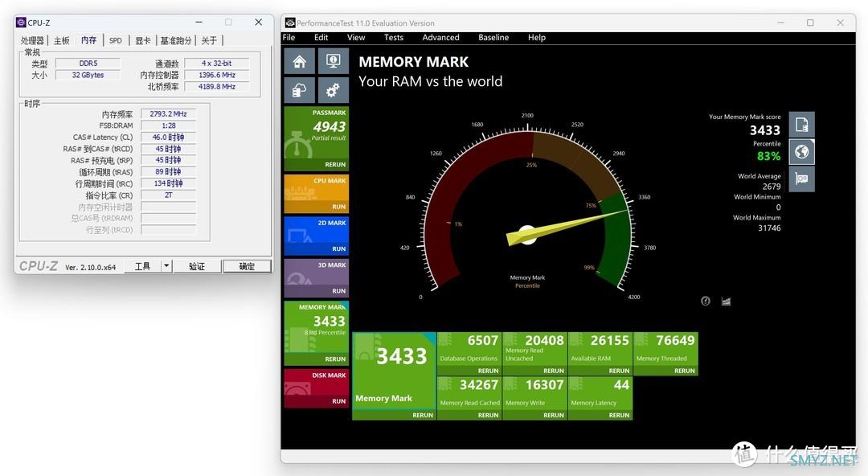The width and height of the screenshot is (868, 476).
Task: Open the Advanced menu
Action: coord(440,37)
